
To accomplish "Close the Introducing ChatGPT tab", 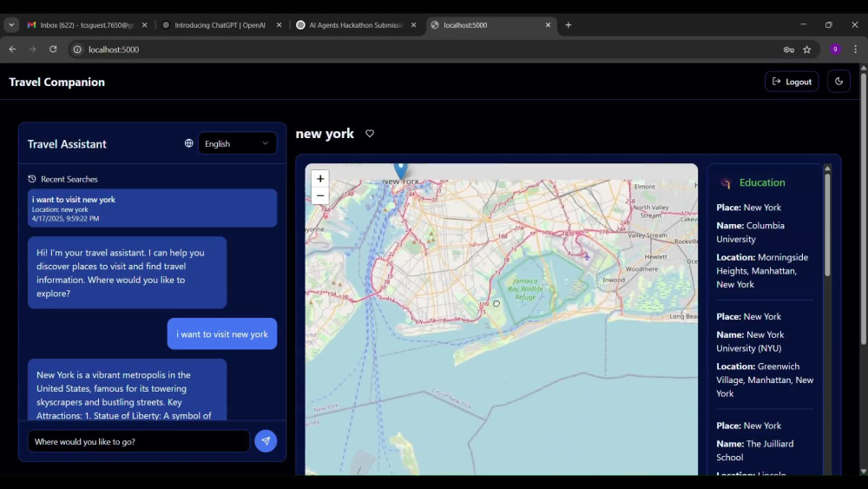I will click(x=279, y=25).
